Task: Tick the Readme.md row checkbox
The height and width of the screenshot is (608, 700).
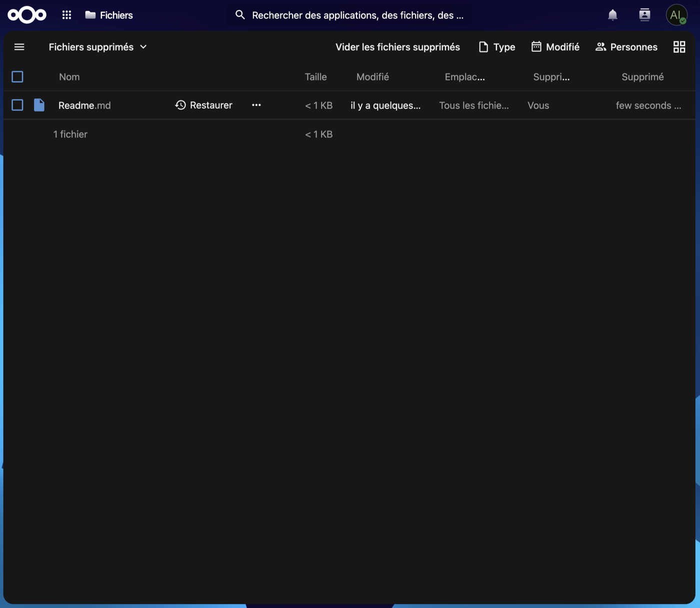Action: [17, 105]
